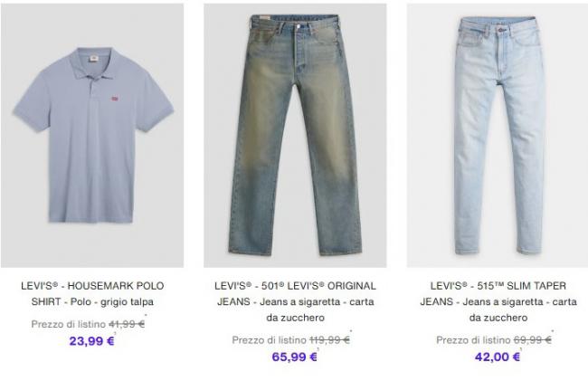
Task: Click the 65,99 € jeans sale price
Action: click(x=295, y=357)
